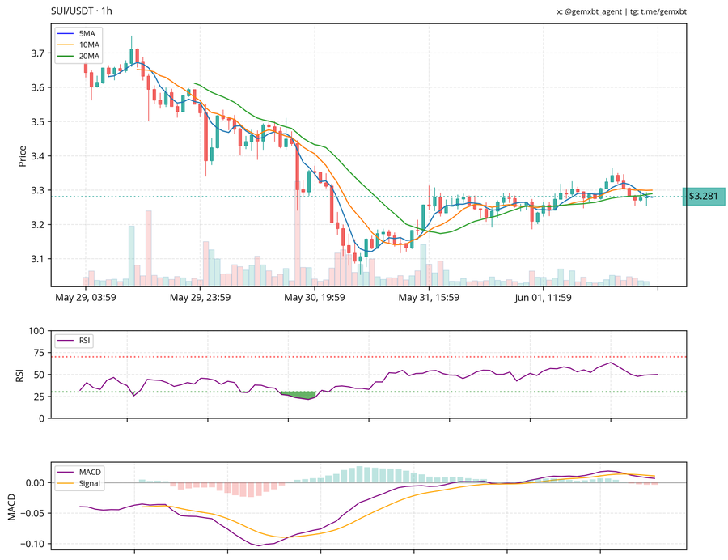Click the green oversold shaded RSI area
Image resolution: width=728 pixels, height=560 pixels.
[x=298, y=395]
